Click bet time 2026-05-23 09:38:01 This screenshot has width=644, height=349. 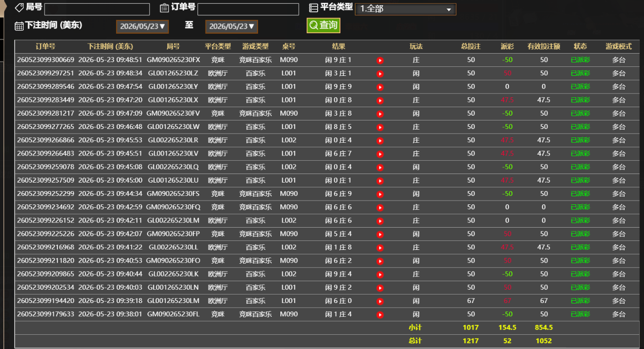(110, 314)
